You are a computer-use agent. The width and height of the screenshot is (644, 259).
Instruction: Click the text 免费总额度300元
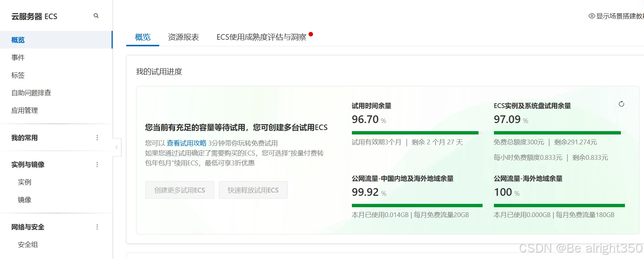[x=519, y=142]
